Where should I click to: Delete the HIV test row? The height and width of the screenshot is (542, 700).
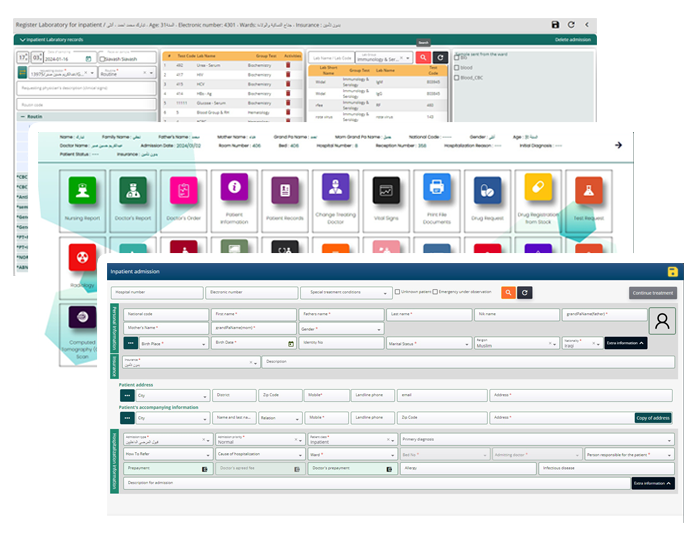[288, 75]
